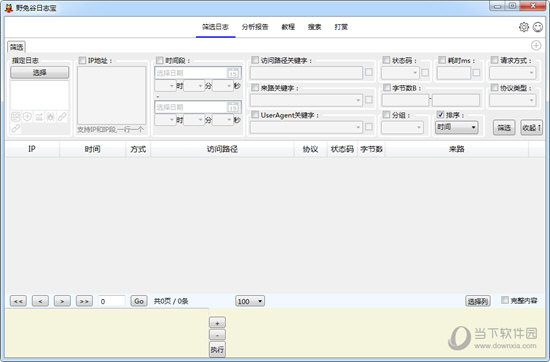Open calendar picker for start date
This screenshot has height=362, width=550.
coord(233,73)
